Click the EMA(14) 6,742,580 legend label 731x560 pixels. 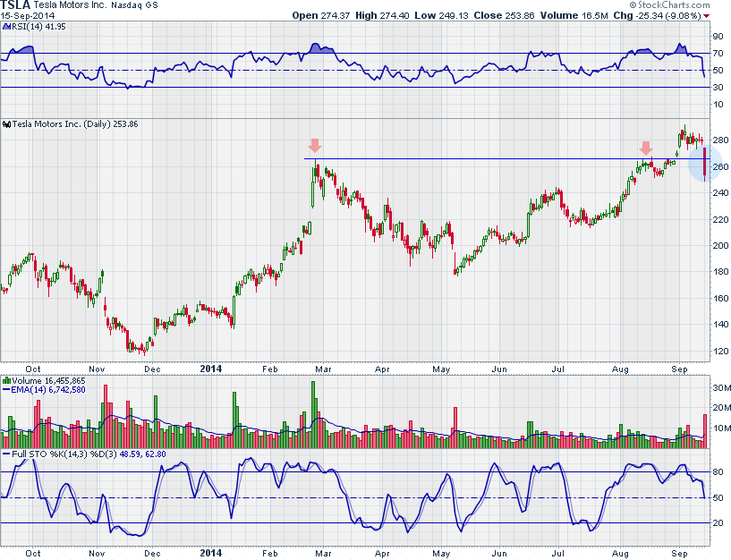click(48, 389)
